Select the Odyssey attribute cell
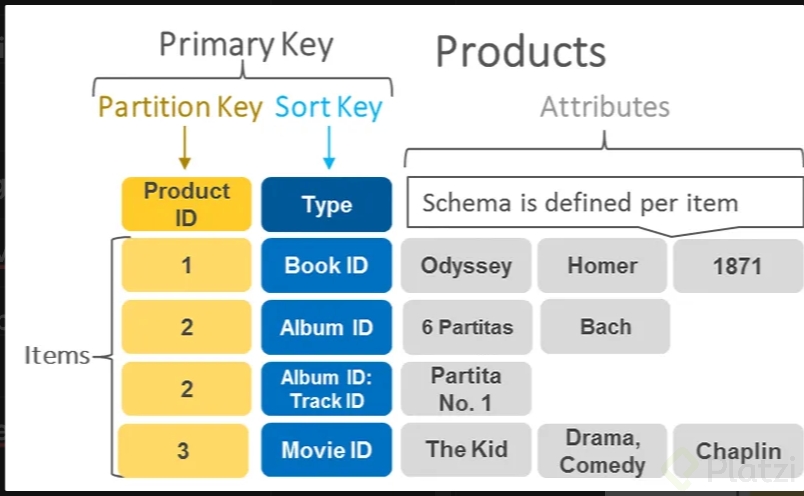The image size is (804, 496). [466, 265]
